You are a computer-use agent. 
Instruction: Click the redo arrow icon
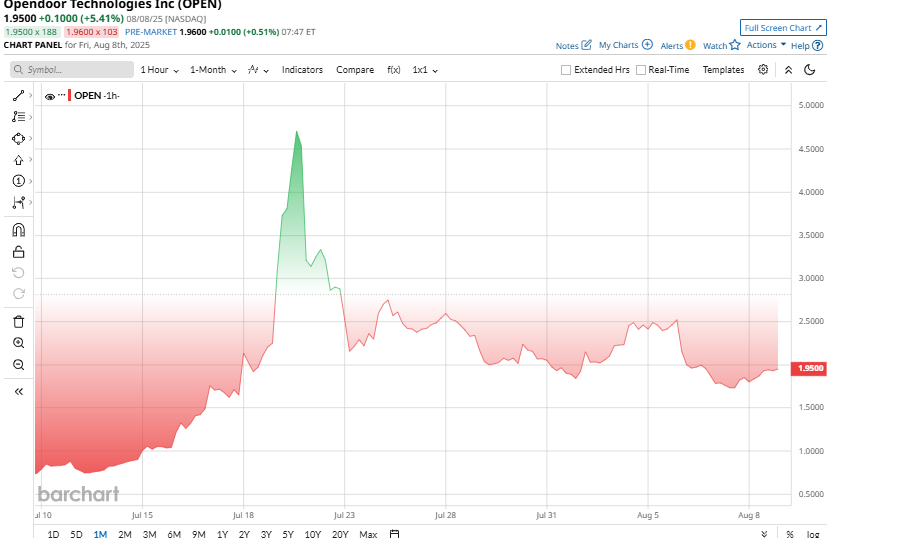click(18, 294)
